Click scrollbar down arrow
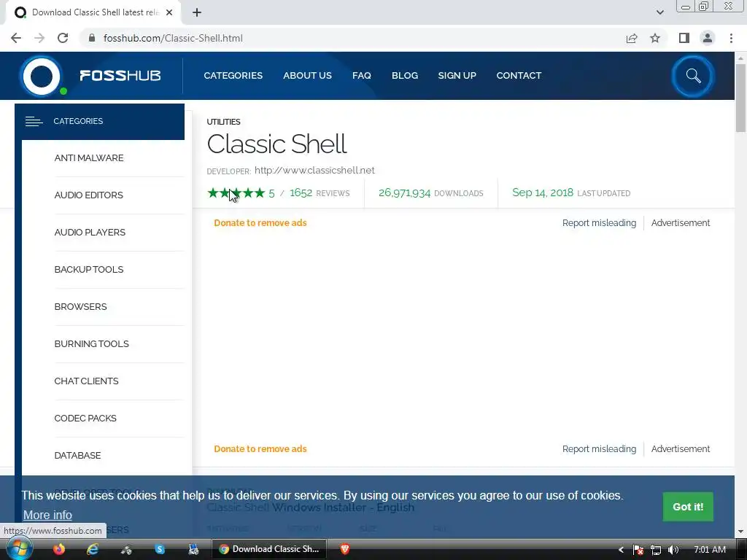Viewport: 747px width, 560px height. 740,532
